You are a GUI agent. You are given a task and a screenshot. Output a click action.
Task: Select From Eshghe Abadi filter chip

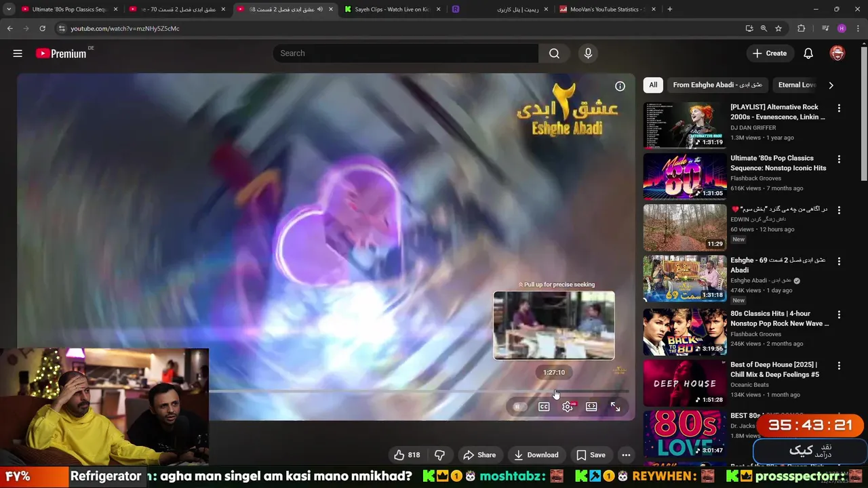pos(717,85)
